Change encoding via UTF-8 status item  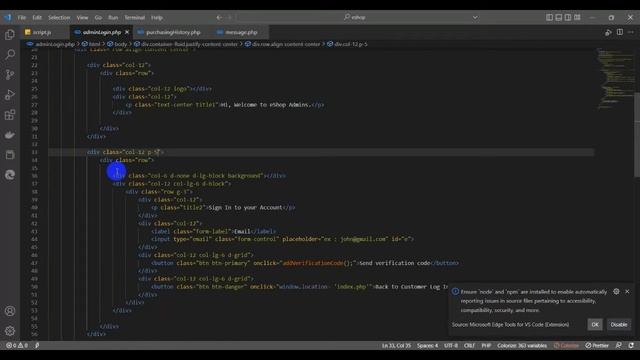click(451, 345)
